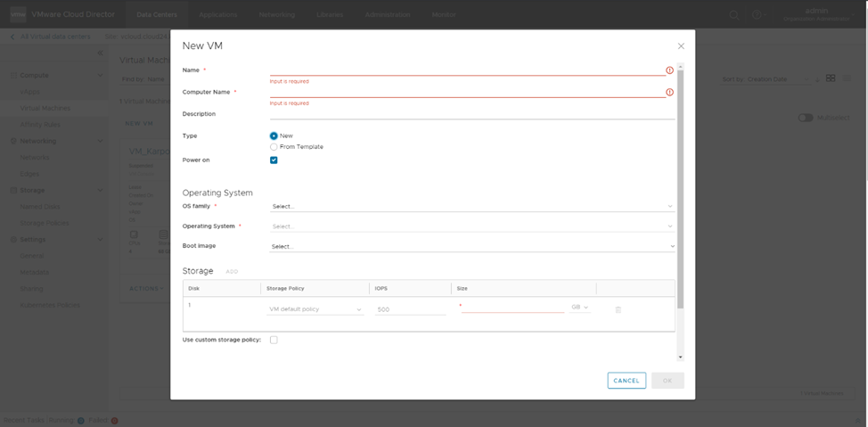The width and height of the screenshot is (868, 427).
Task: Expand the Boot image dropdown
Action: pyautogui.click(x=471, y=246)
